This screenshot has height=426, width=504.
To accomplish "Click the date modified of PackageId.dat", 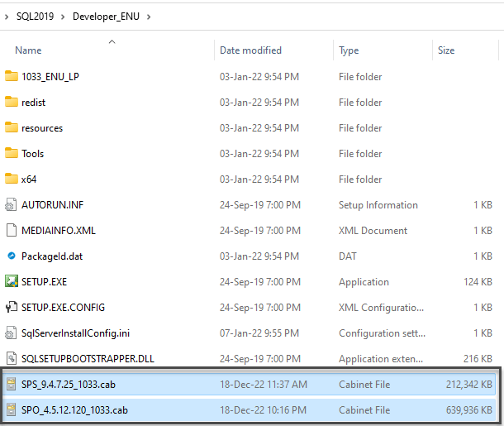I will click(259, 256).
